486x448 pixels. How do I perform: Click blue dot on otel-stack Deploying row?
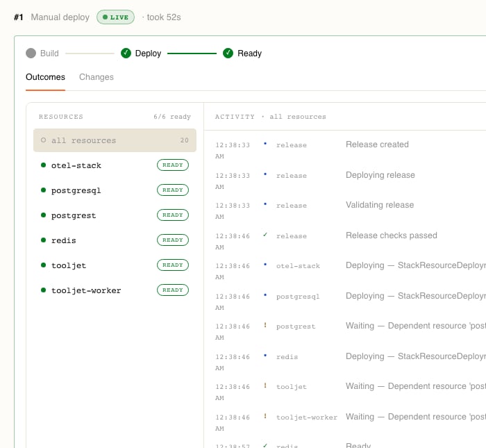click(265, 265)
